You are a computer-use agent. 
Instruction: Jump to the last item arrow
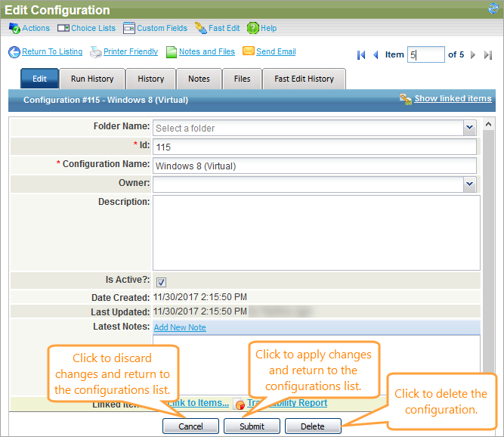click(488, 55)
